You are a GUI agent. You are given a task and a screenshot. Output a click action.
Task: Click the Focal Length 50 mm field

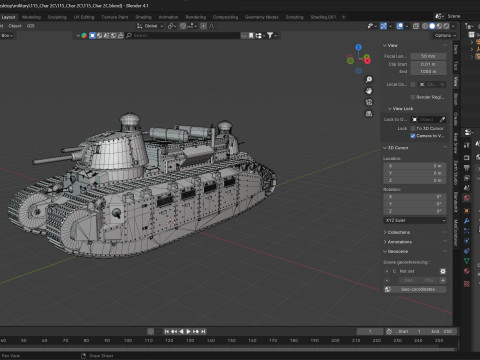[x=428, y=56]
